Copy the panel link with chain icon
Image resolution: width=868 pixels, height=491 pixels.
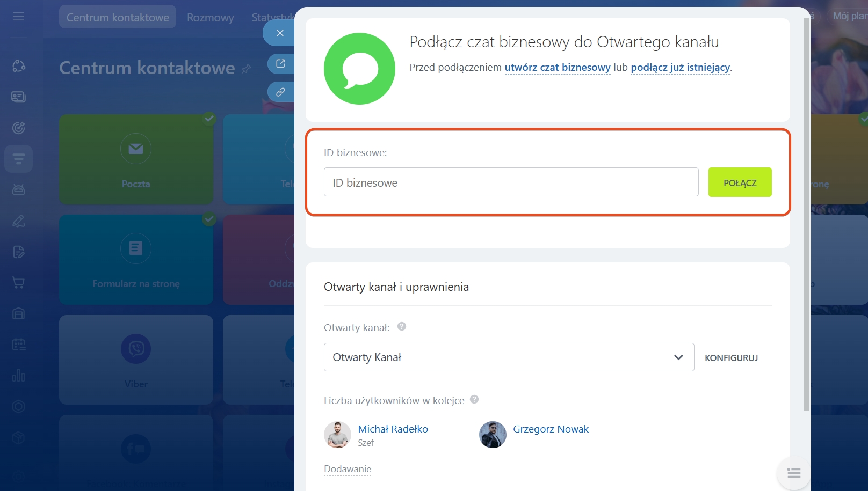(x=281, y=92)
